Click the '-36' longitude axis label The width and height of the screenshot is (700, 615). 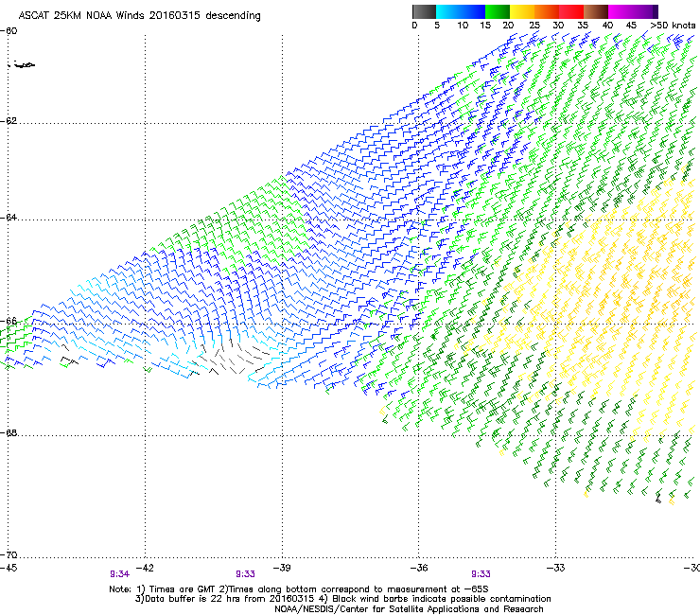click(418, 568)
